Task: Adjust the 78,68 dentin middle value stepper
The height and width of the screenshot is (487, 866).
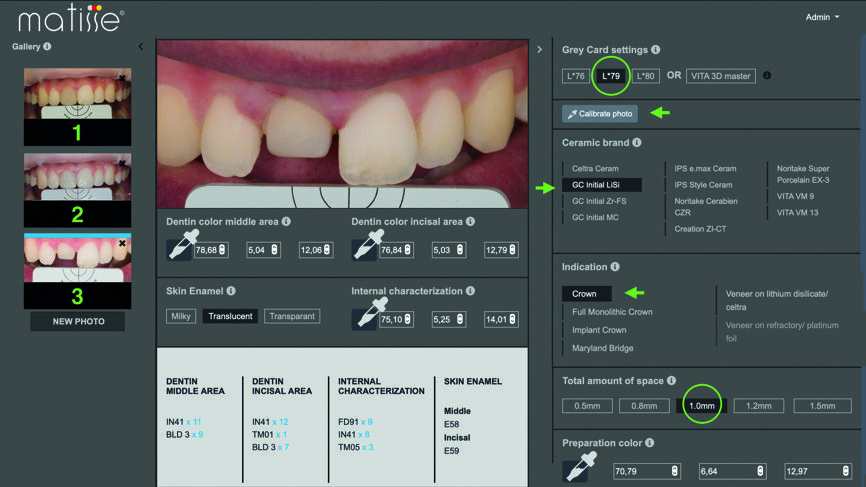Action: (x=222, y=249)
